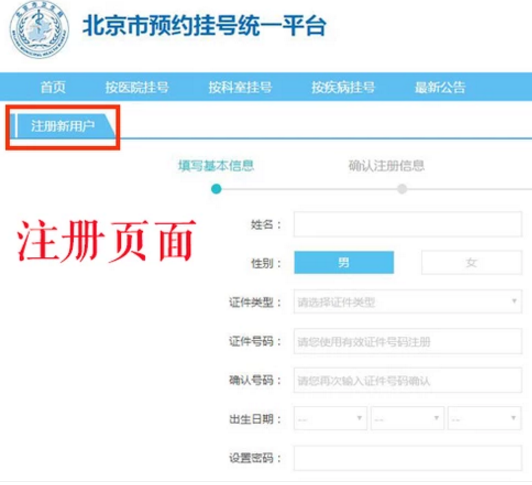The height and width of the screenshot is (485, 532).
Task: Focus the 设置密码 input field
Action: [408, 458]
